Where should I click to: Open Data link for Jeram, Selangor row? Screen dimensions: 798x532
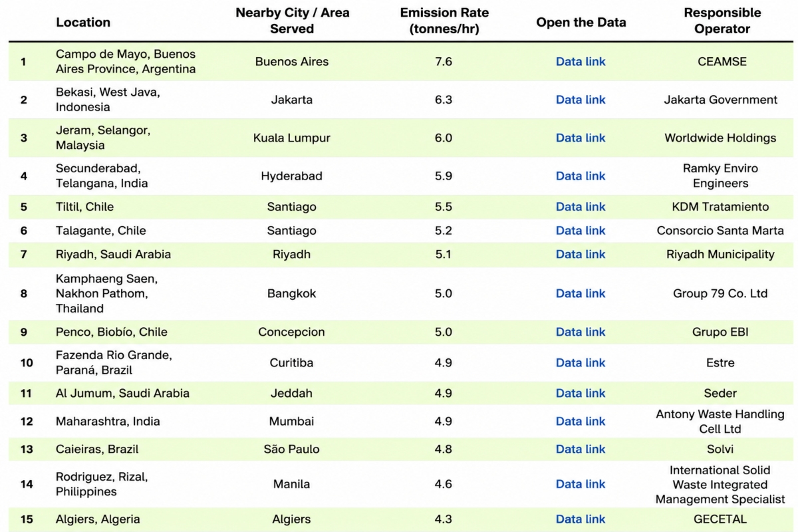[x=581, y=138]
